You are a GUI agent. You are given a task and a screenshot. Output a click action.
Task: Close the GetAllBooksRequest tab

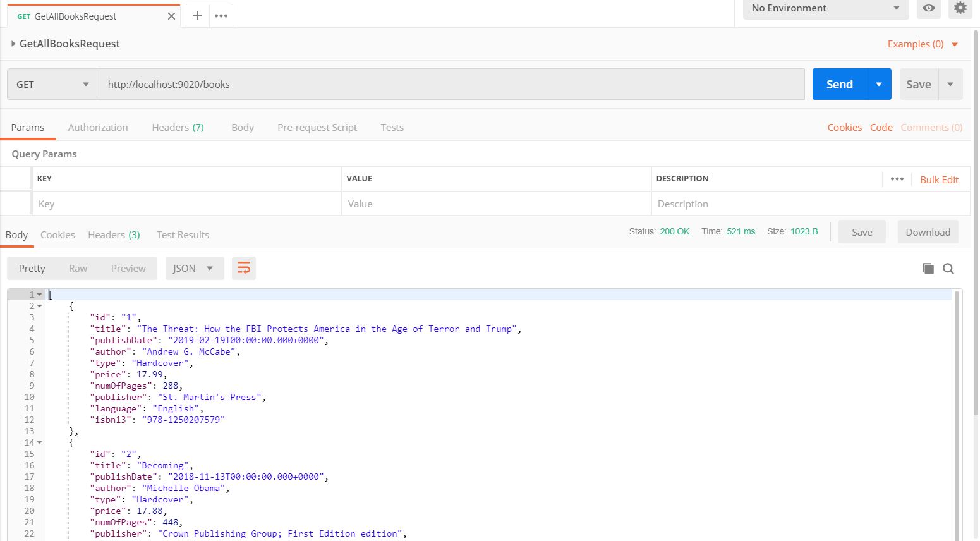pyautogui.click(x=171, y=16)
